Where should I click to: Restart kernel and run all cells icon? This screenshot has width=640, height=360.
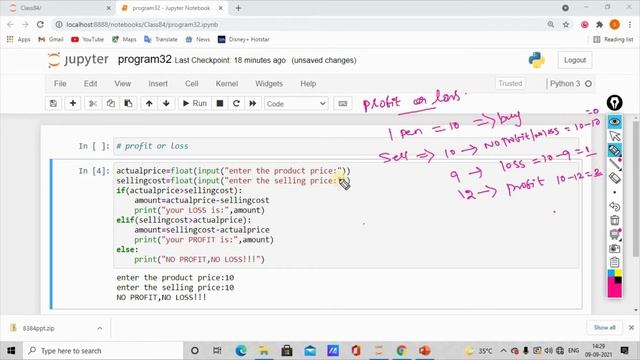[253, 104]
